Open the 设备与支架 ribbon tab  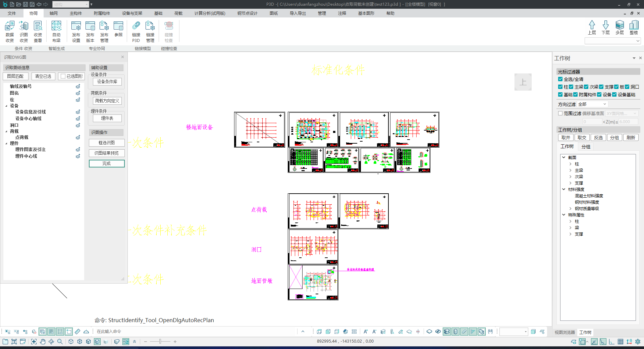point(132,13)
